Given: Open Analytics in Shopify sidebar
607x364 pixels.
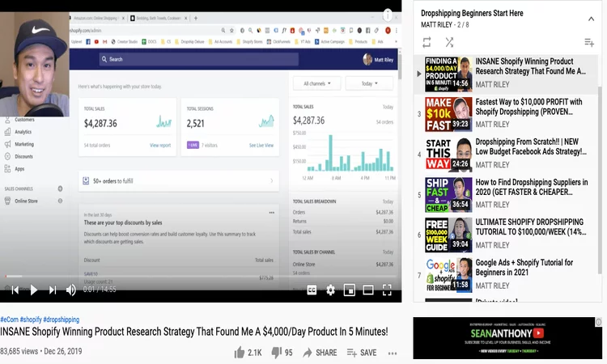Looking at the screenshot, I should coord(23,132).
